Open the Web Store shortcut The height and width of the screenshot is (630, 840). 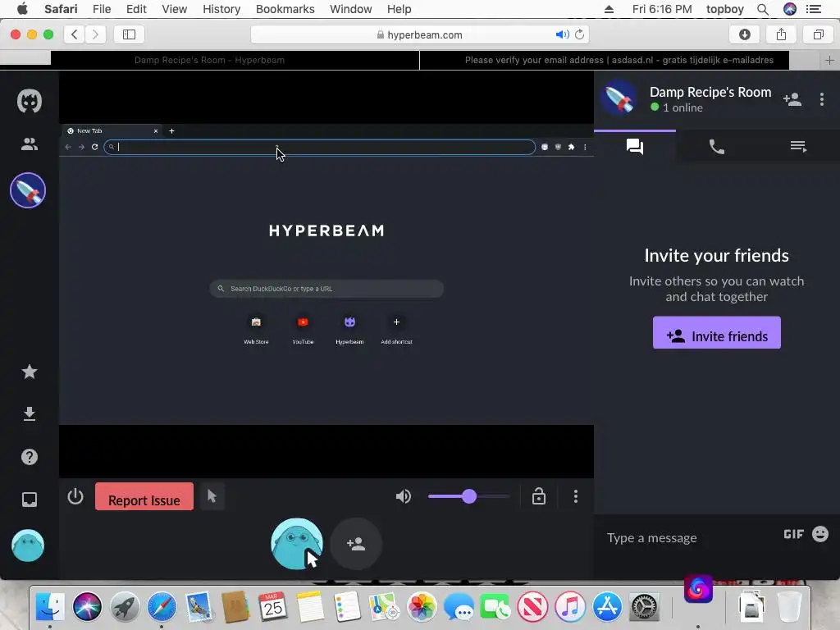[x=256, y=329]
